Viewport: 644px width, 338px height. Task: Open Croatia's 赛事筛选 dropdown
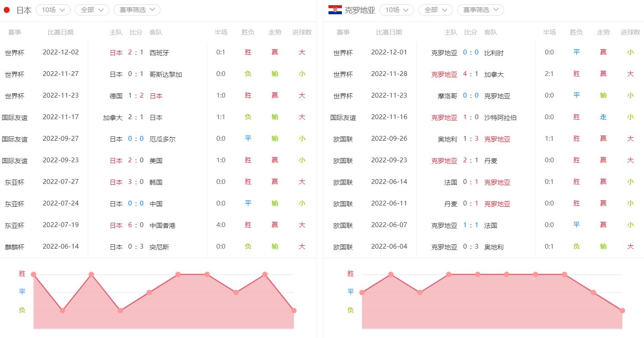click(480, 10)
